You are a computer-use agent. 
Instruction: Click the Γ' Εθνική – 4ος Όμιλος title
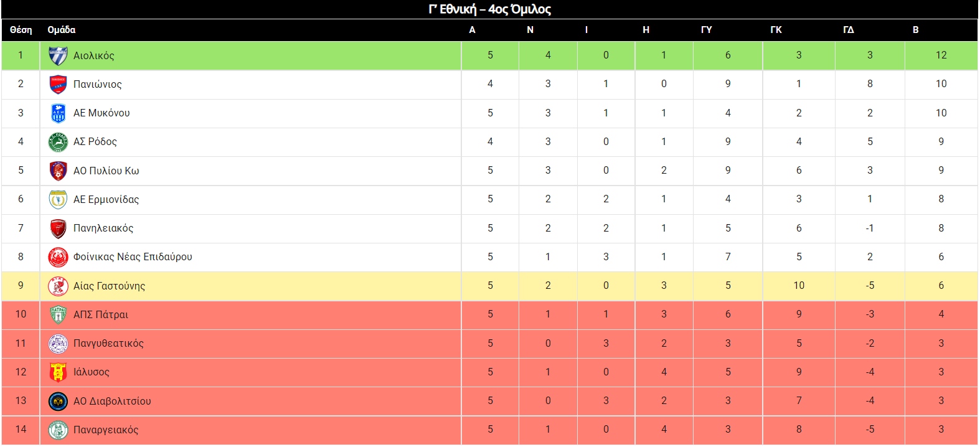489,9
